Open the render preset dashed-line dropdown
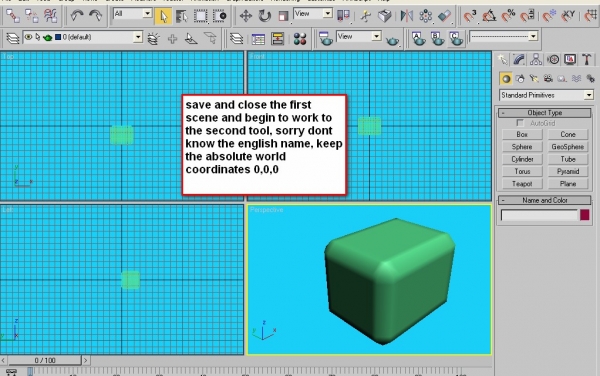This screenshot has width=600, height=376. [x=504, y=36]
